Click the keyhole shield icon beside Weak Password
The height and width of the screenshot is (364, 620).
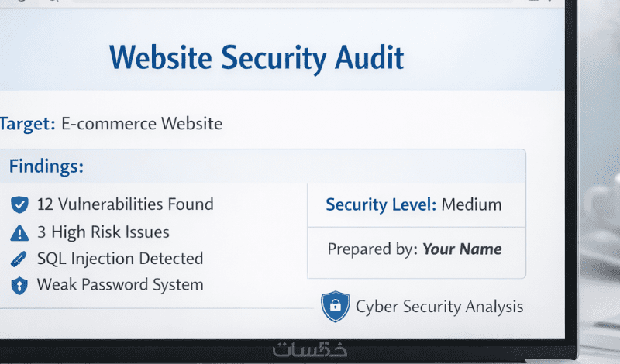pyautogui.click(x=19, y=285)
